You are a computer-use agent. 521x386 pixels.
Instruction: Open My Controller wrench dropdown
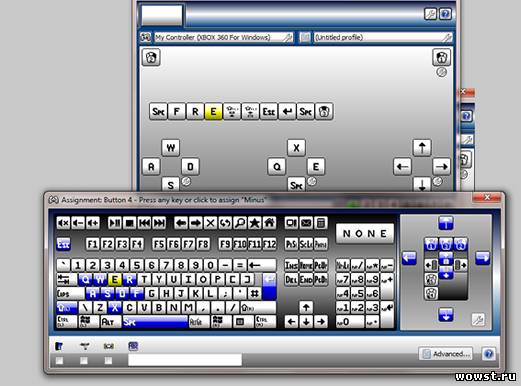coord(287,37)
